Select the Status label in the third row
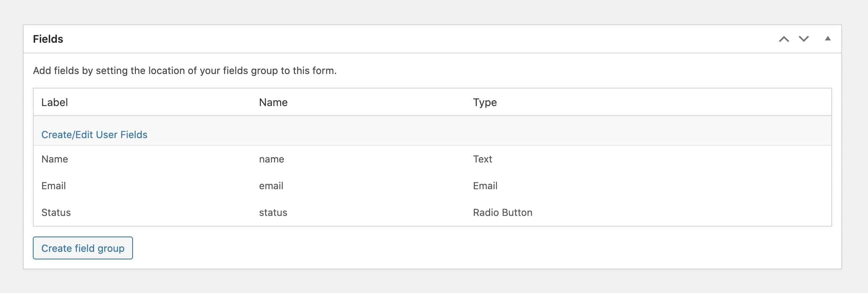The width and height of the screenshot is (868, 293). (56, 213)
